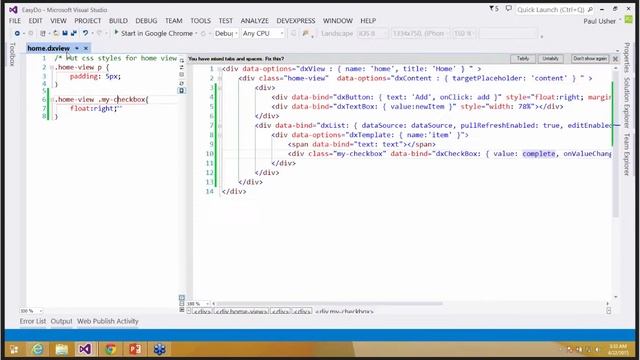Click the Start play arrow icon
Image resolution: width=640 pixels, height=360 pixels.
click(116, 33)
